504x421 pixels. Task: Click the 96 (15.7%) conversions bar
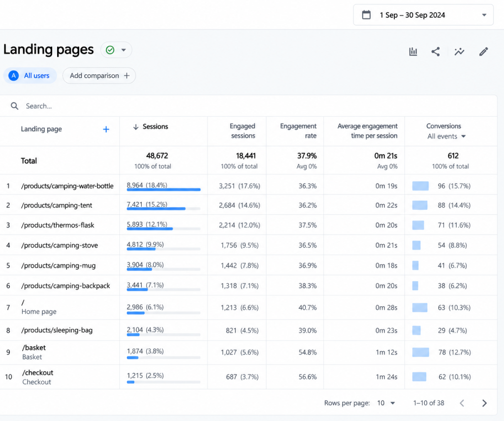(x=420, y=186)
